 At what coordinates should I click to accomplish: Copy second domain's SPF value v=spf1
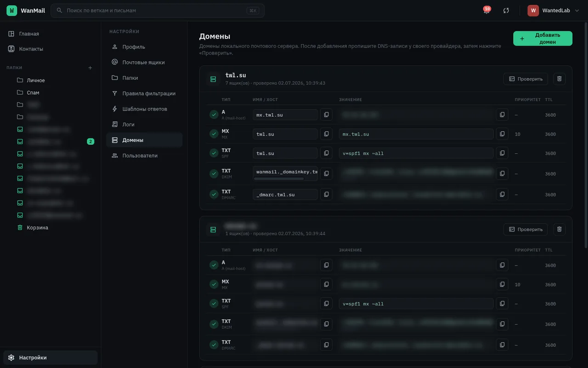click(x=502, y=304)
